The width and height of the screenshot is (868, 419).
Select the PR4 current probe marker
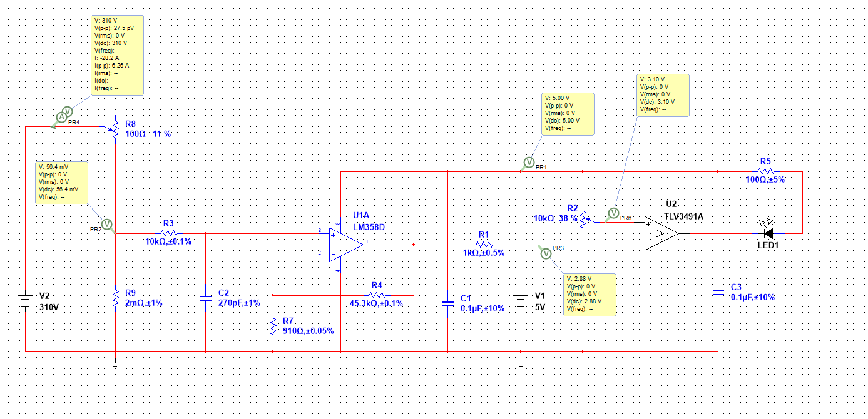tap(65, 115)
